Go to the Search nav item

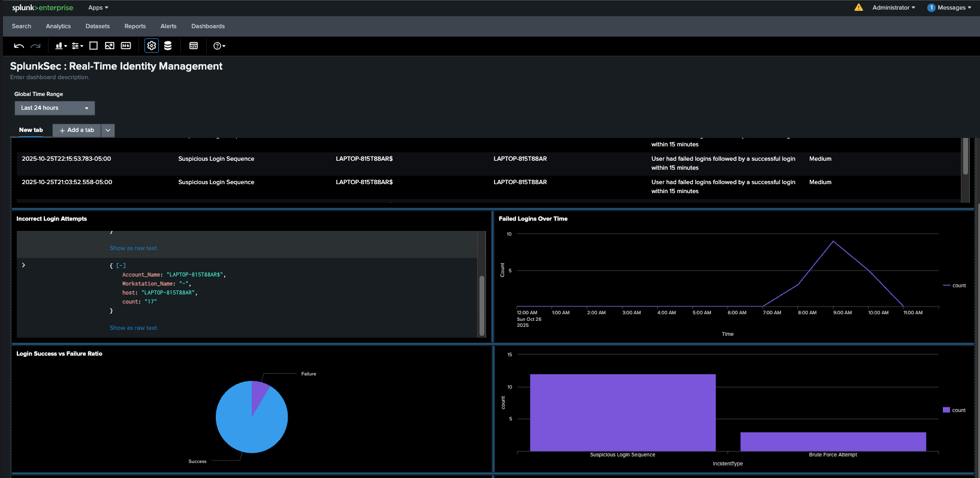22,26
